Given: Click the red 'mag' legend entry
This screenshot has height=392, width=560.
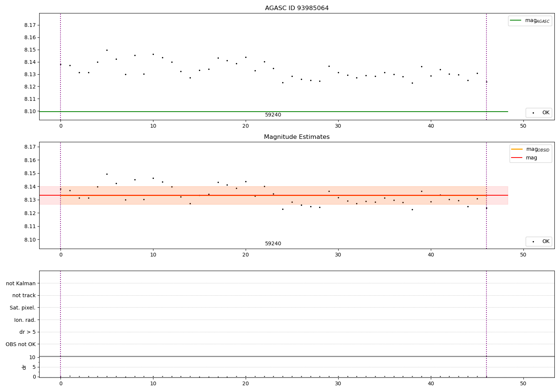Looking at the screenshot, I should point(524,158).
